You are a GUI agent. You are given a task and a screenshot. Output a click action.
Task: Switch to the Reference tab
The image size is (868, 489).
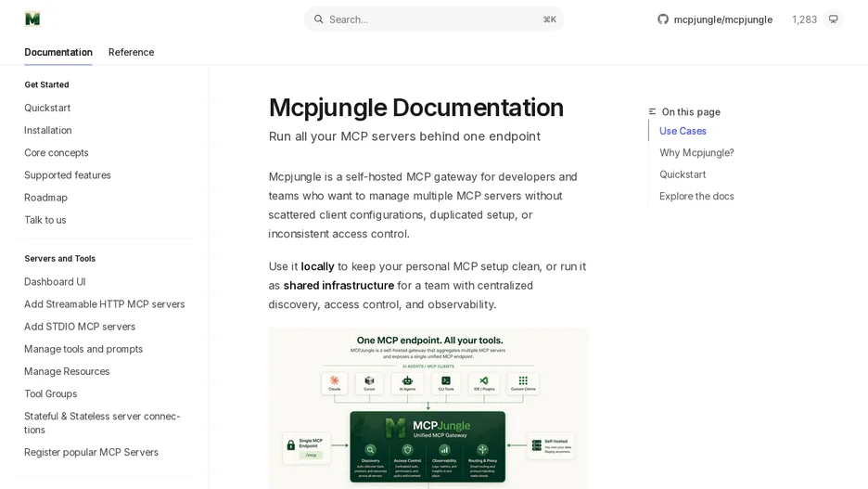tap(131, 52)
